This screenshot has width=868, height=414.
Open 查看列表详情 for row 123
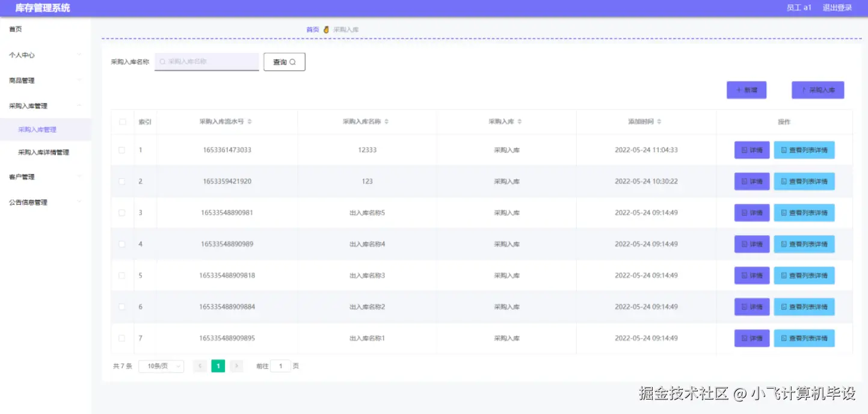click(804, 181)
